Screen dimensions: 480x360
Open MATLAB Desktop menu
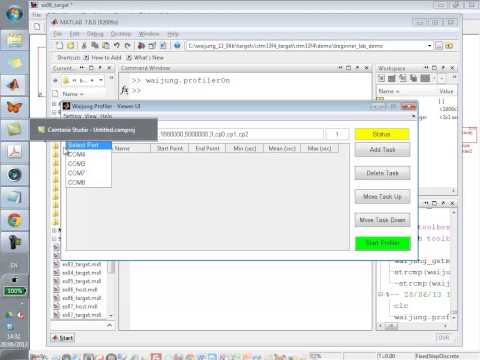click(121, 34)
